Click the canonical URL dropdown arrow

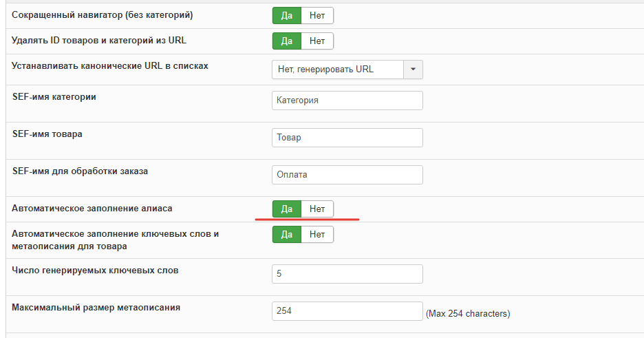click(x=413, y=70)
